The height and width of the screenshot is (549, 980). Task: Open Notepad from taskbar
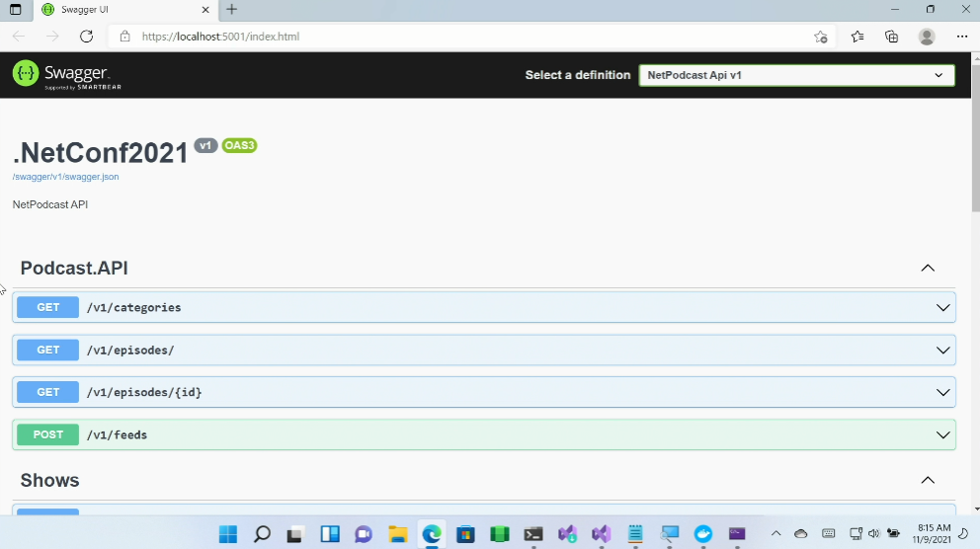(x=635, y=534)
